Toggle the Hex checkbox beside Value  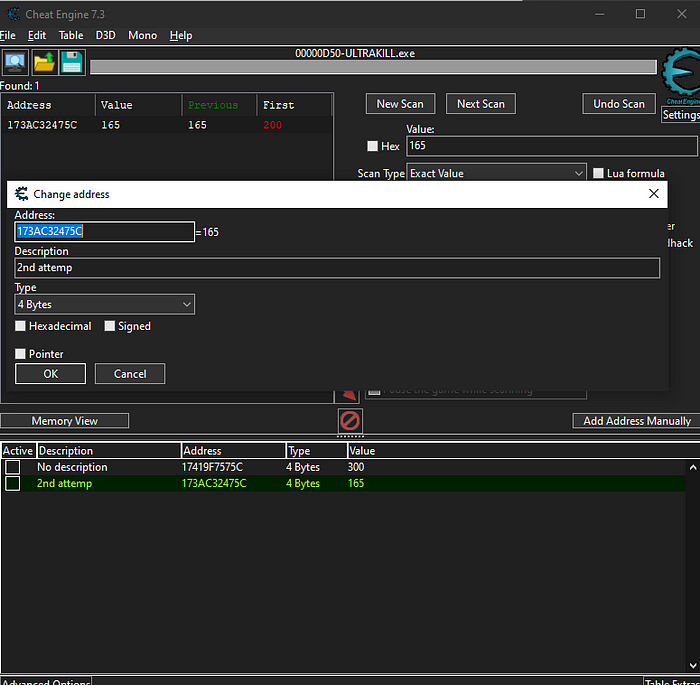pos(372,146)
